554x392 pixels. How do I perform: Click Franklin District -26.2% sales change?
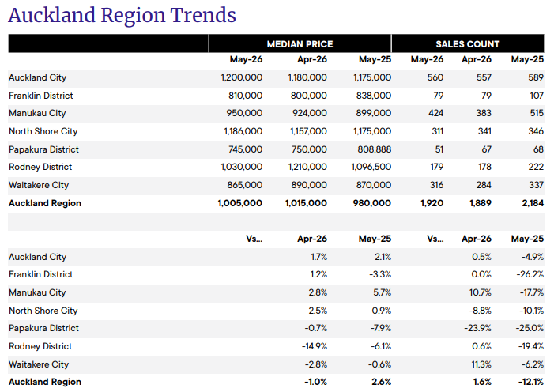(530, 274)
